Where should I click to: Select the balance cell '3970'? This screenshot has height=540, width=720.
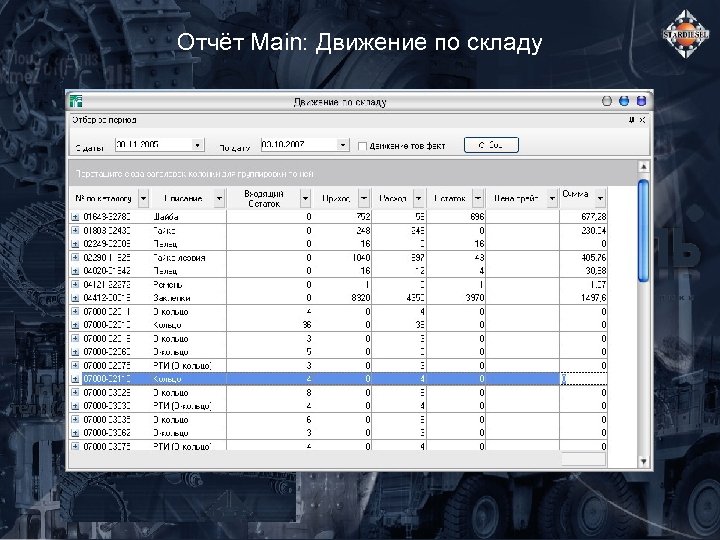[x=456, y=298]
